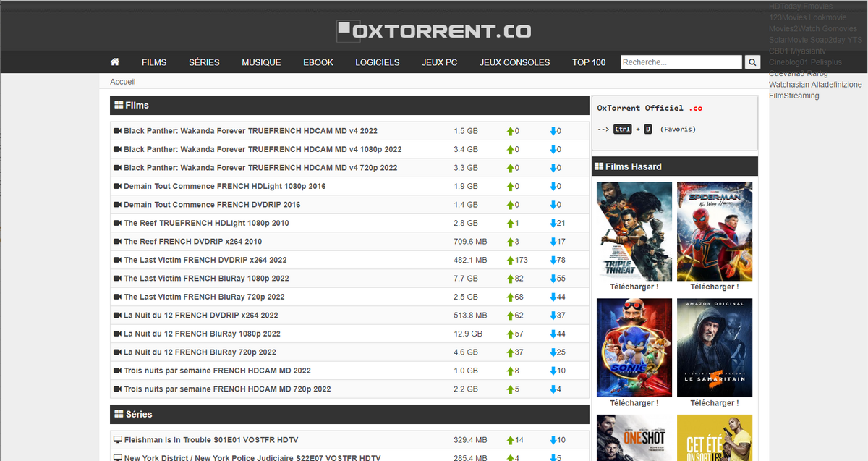
Task: Click the grid icon in Films Hasard header
Action: tap(598, 166)
